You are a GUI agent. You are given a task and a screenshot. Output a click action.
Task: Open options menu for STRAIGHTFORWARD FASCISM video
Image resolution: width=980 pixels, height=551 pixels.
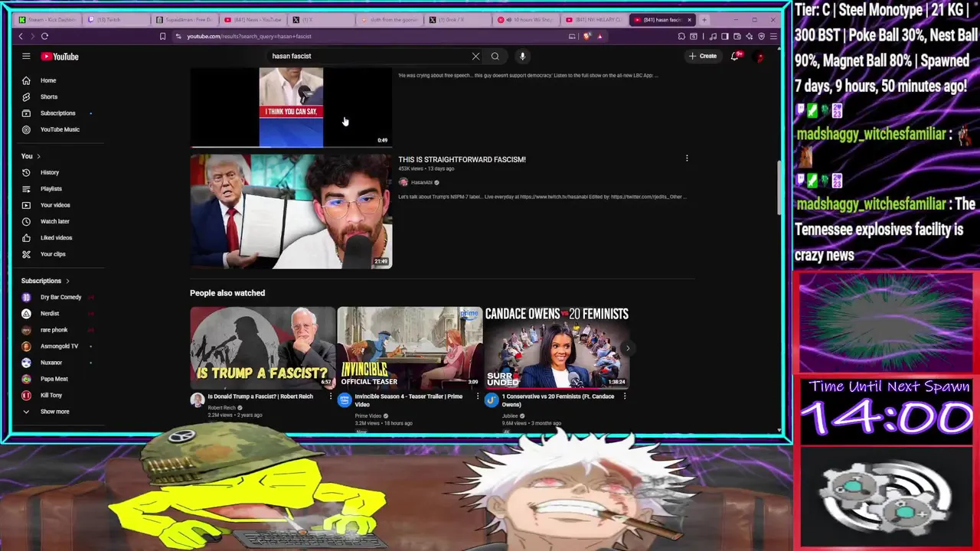[687, 158]
